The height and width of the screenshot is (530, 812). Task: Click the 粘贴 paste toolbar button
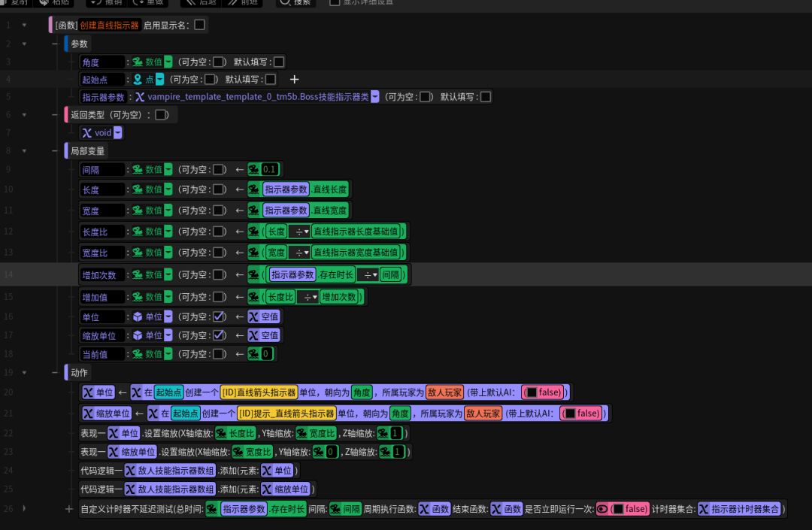pyautogui.click(x=54, y=2)
